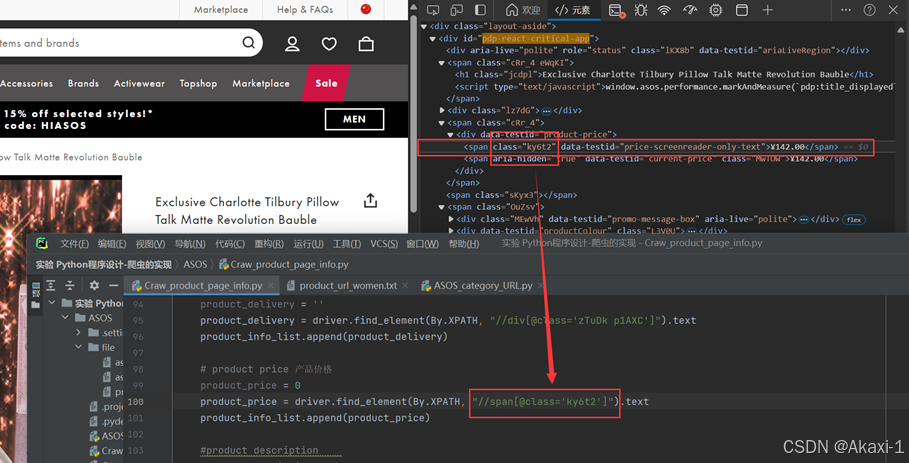The width and height of the screenshot is (909, 463).
Task: Open the Application panel icon in DevTools
Action: click(x=741, y=10)
